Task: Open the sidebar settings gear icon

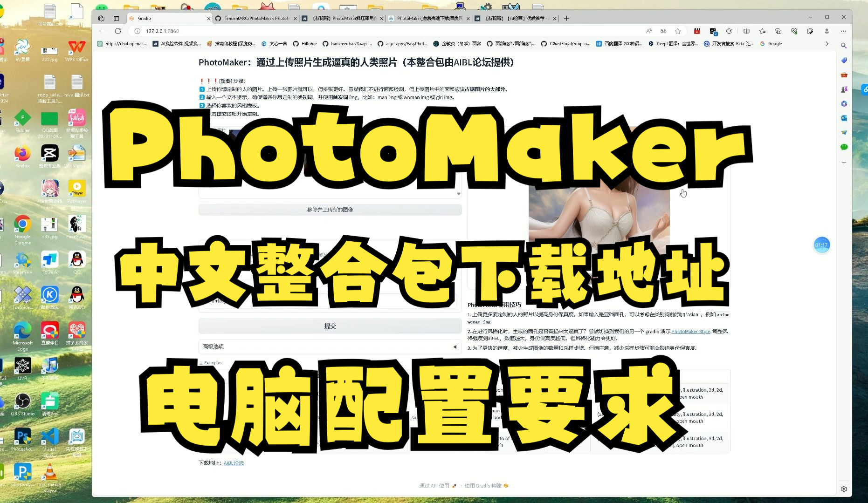Action: (x=844, y=489)
